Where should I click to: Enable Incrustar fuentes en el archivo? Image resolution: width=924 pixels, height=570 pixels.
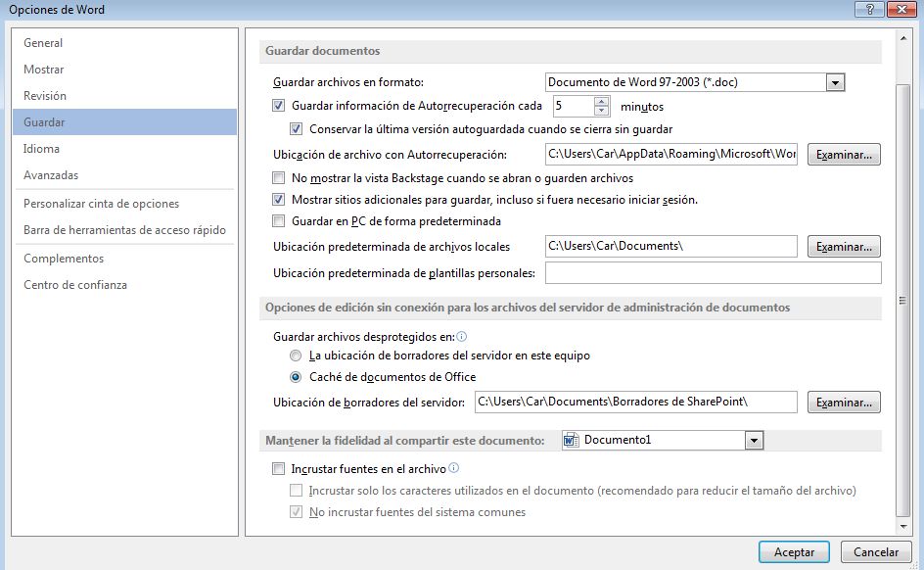[279, 469]
